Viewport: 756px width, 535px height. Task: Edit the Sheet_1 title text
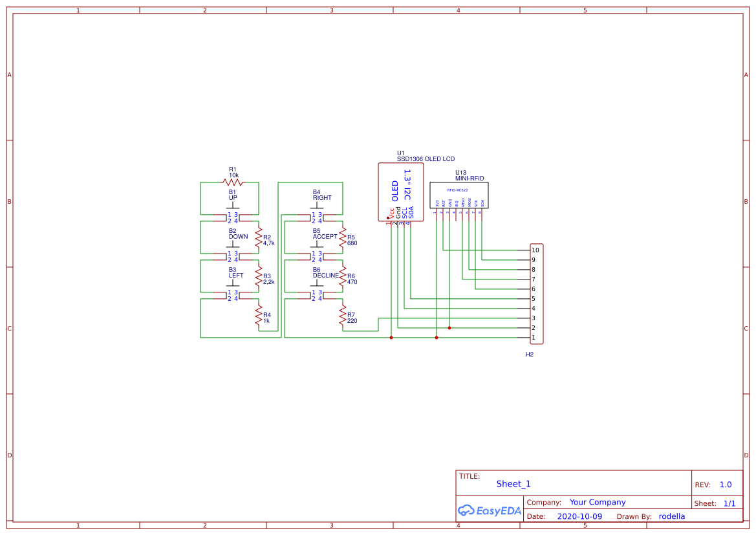[x=513, y=484]
